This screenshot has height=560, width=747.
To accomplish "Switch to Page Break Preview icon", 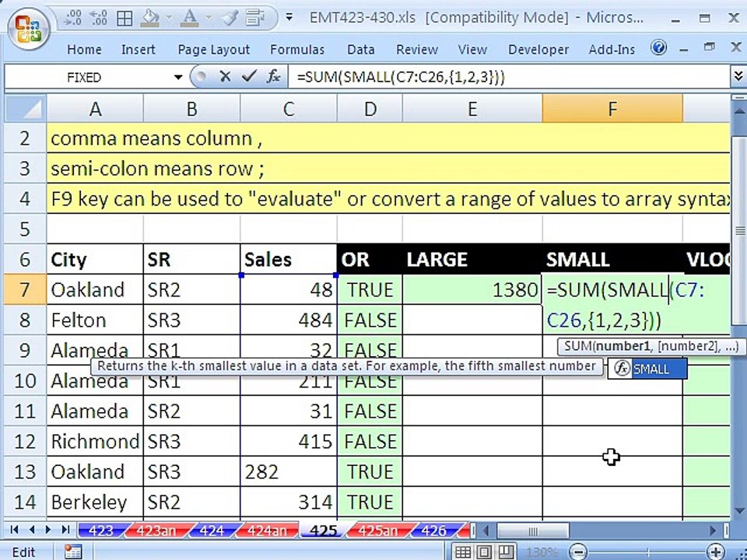I will tap(507, 552).
